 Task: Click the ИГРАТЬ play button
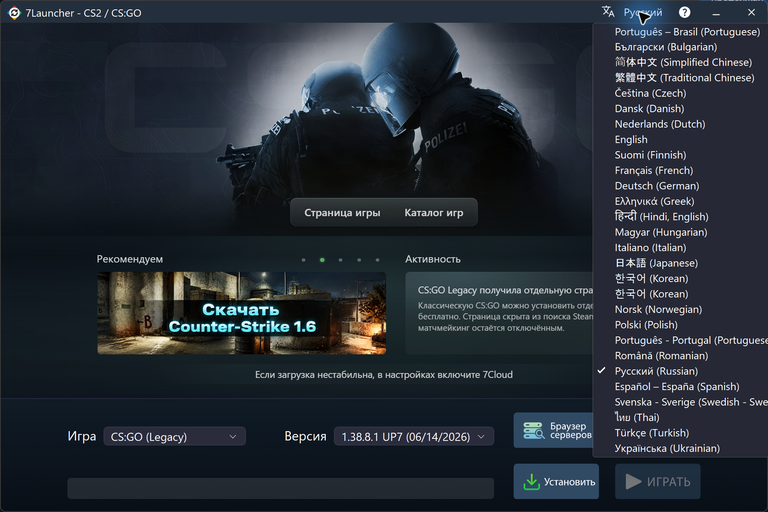point(657,482)
